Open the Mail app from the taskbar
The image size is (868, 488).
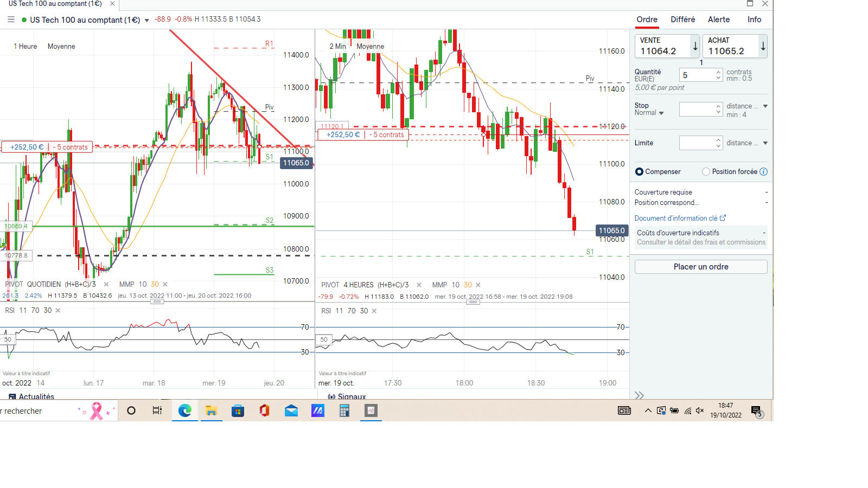click(291, 410)
